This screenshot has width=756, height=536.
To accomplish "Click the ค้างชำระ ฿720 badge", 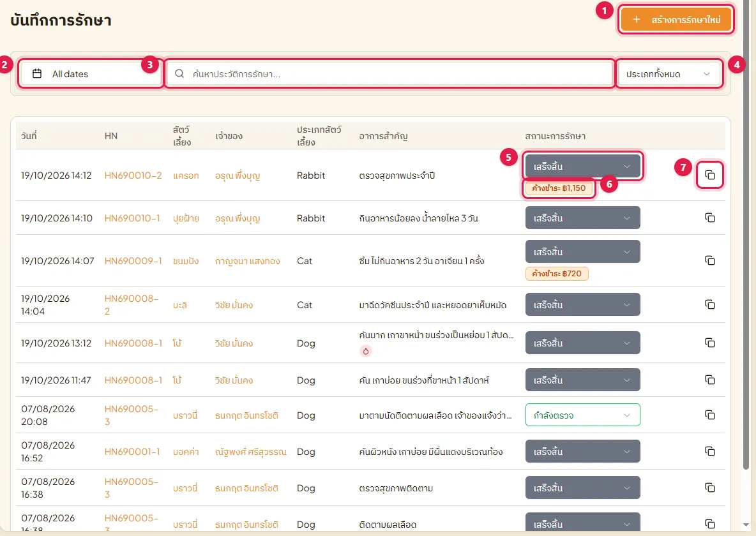I will tap(557, 273).
